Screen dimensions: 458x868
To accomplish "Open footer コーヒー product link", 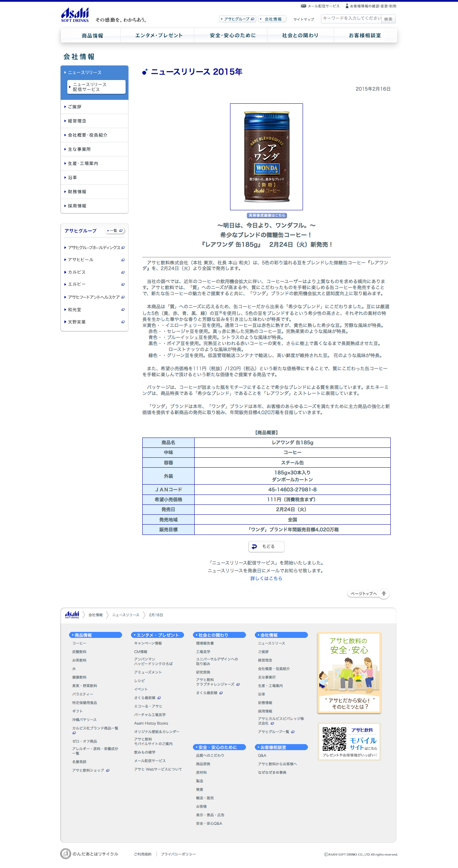I will [x=79, y=643].
